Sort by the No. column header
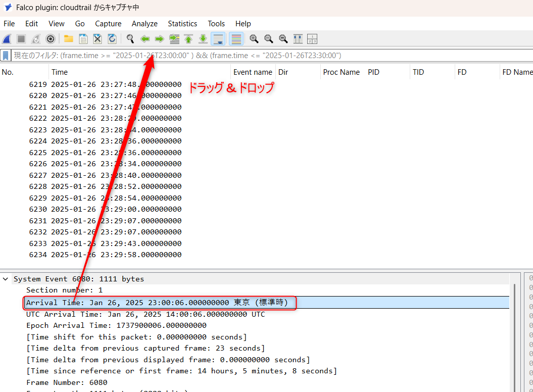Image resolution: width=533 pixels, height=392 pixels. tap(24, 72)
